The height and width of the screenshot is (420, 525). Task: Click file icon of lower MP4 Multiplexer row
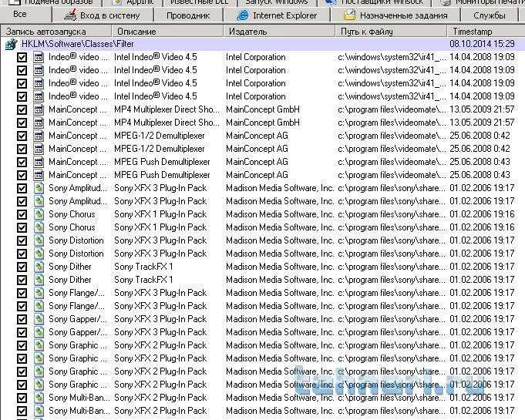pyautogui.click(x=39, y=123)
